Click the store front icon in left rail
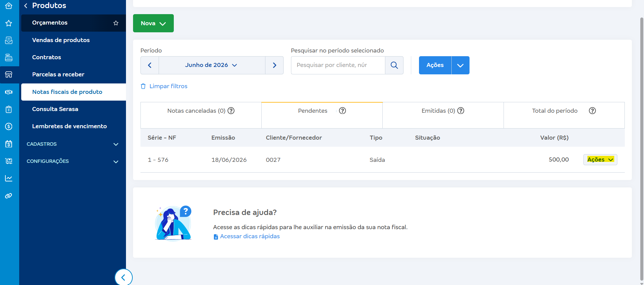 click(x=9, y=74)
